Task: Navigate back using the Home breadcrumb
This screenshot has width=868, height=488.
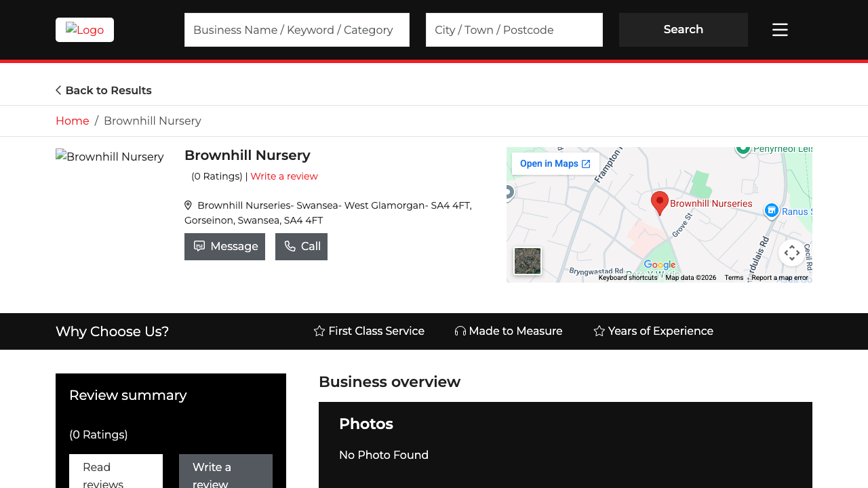Action: pos(72,121)
